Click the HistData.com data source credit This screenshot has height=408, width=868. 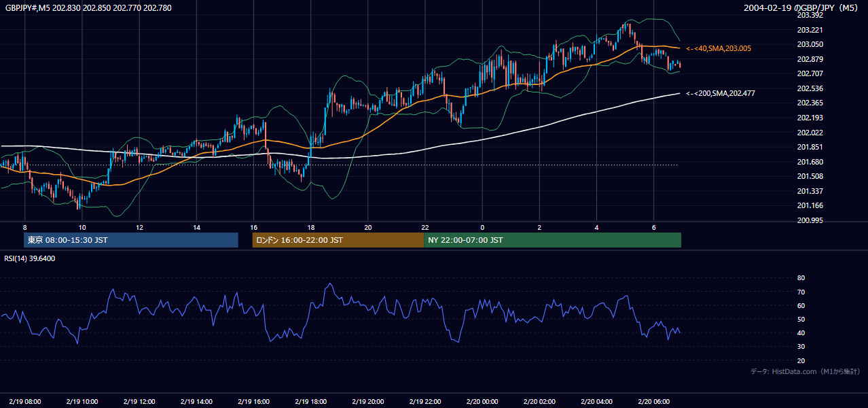pos(805,371)
